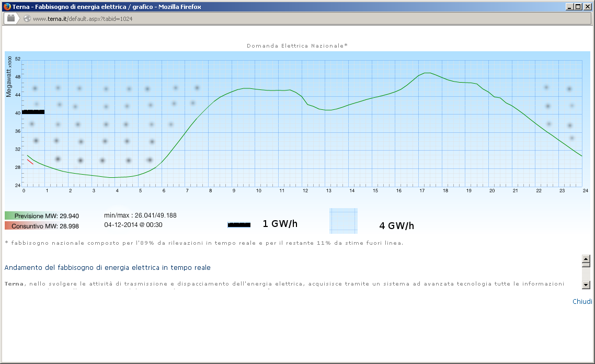This screenshot has width=595, height=364.
Task: Click the 4 GW/h grid square legend
Action: (x=343, y=221)
